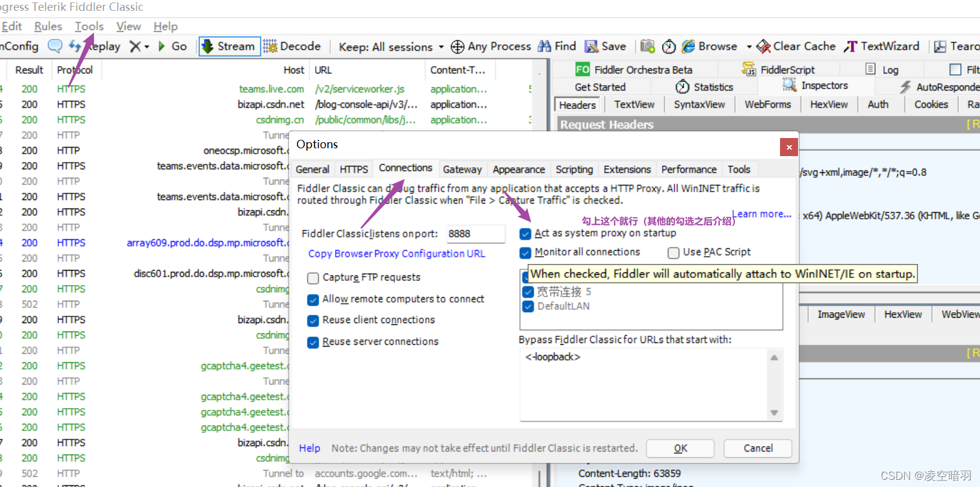Image resolution: width=980 pixels, height=487 pixels.
Task: Click the Help link in Options dialog
Action: pyautogui.click(x=310, y=448)
